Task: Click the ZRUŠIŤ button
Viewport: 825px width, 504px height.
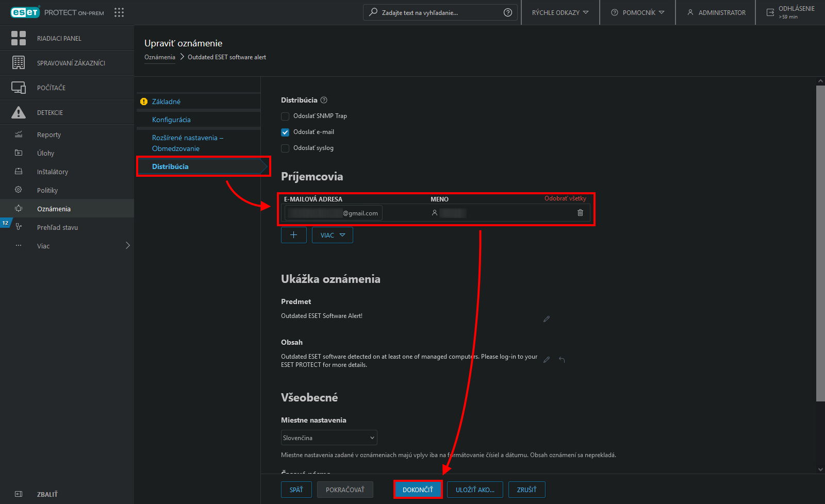Action: (x=526, y=490)
